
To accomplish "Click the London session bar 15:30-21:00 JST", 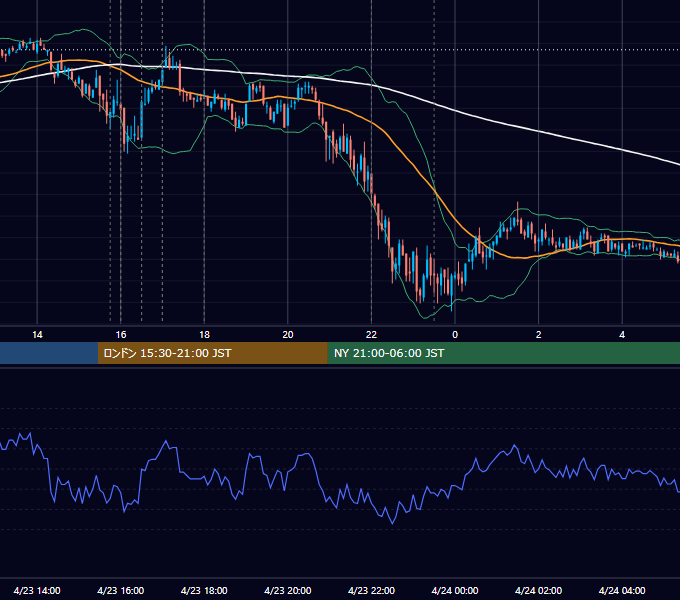I will [x=212, y=353].
